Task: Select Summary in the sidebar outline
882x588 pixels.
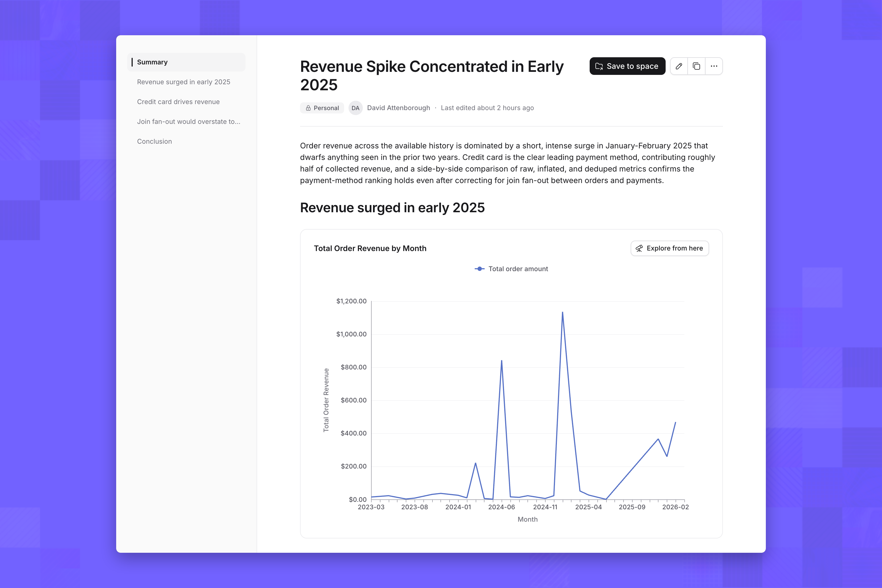Action: [186, 62]
